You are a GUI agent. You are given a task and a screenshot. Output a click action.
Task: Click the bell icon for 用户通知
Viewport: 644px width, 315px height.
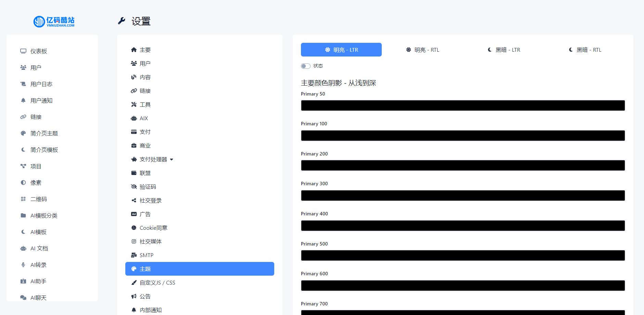(23, 100)
